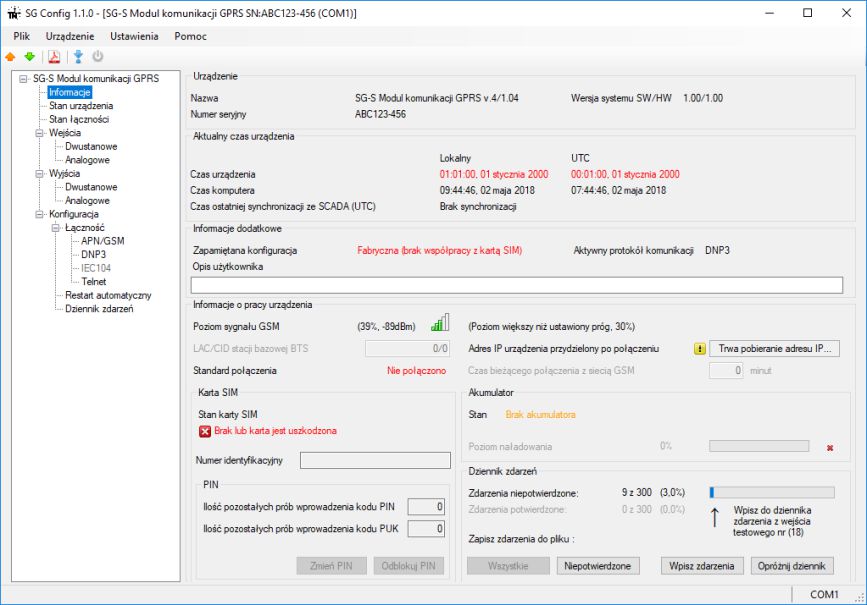Click the GSM signal strength bars icon

point(439,323)
